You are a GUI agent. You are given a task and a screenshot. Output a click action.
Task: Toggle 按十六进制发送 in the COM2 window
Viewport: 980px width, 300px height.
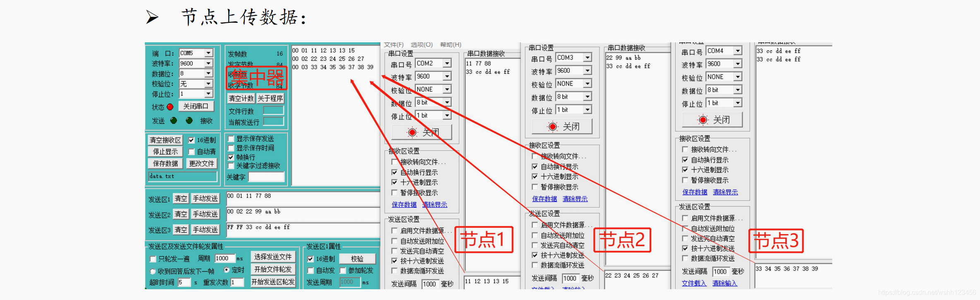tap(394, 261)
